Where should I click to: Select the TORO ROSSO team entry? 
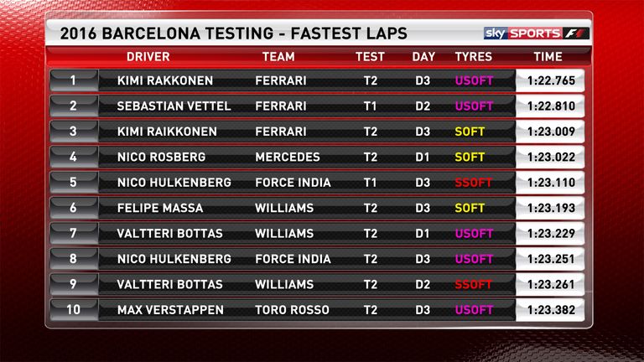click(x=292, y=310)
